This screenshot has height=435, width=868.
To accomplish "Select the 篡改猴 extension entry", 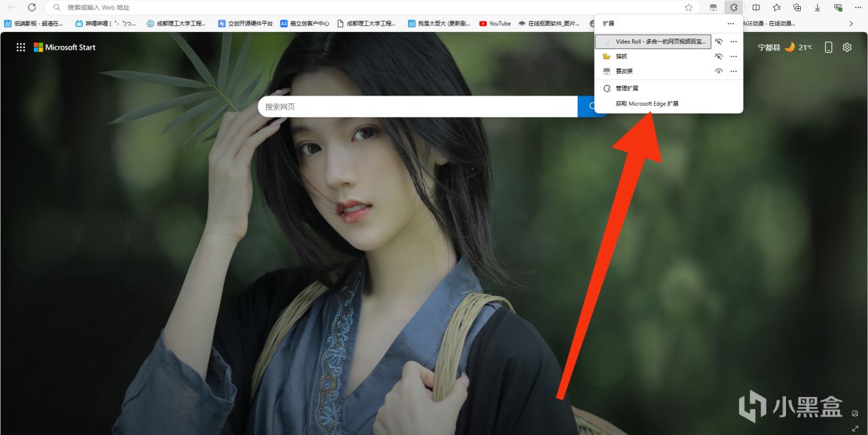I will (x=653, y=71).
